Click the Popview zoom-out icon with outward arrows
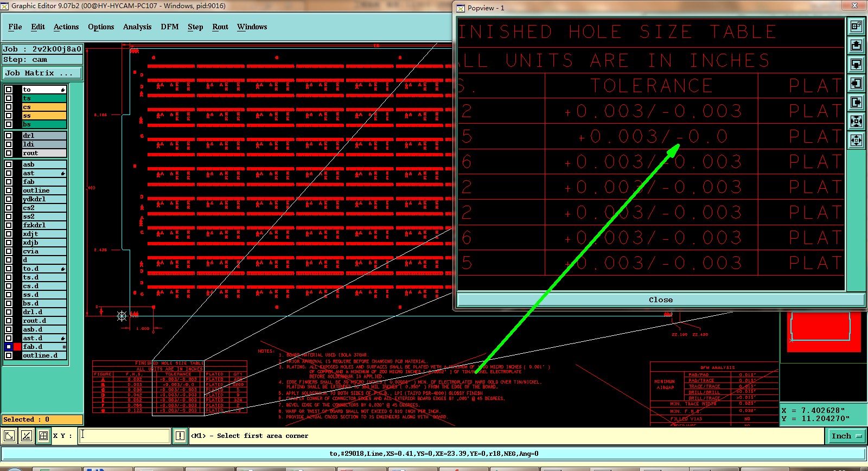868x471 pixels. click(x=856, y=140)
